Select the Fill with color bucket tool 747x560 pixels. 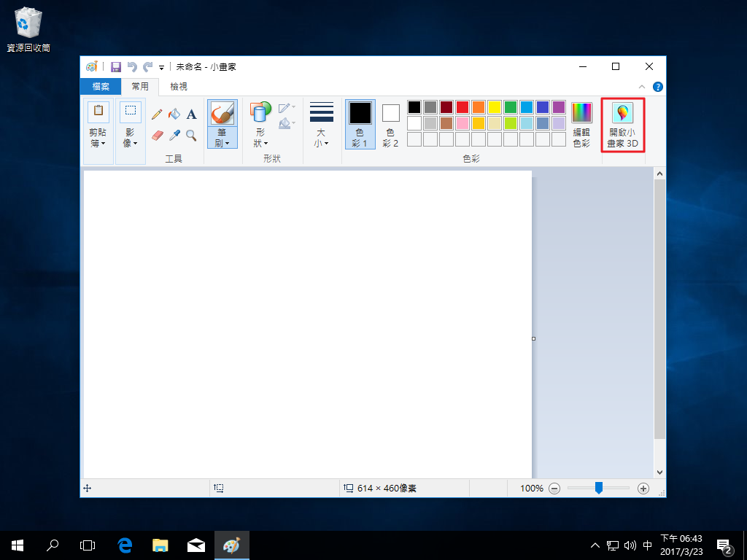174,114
